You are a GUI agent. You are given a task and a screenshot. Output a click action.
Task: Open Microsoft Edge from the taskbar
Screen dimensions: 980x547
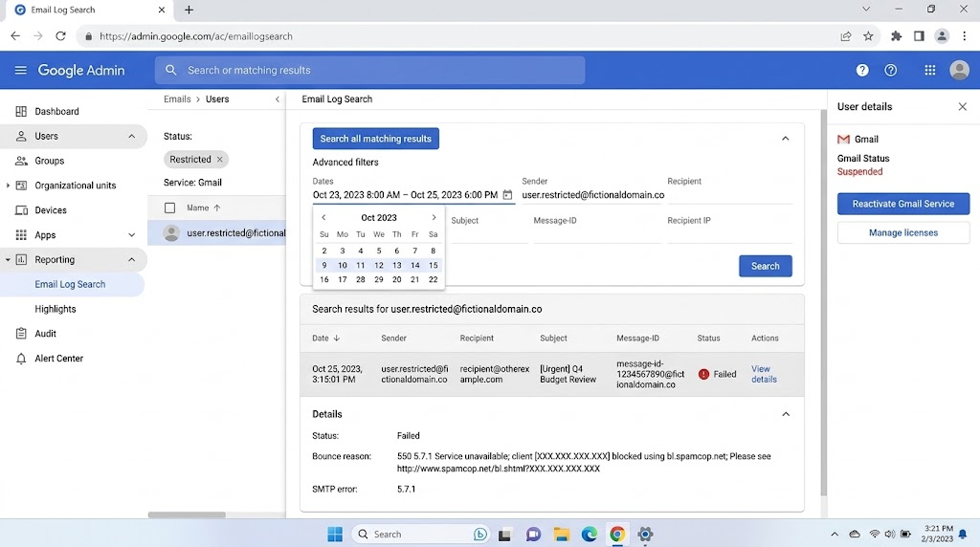[x=589, y=534]
